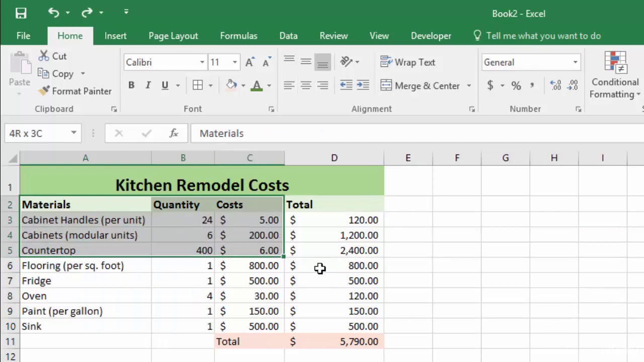Open the Number format dialog launcher
Viewport: 644px width, 362px height.
click(x=579, y=109)
